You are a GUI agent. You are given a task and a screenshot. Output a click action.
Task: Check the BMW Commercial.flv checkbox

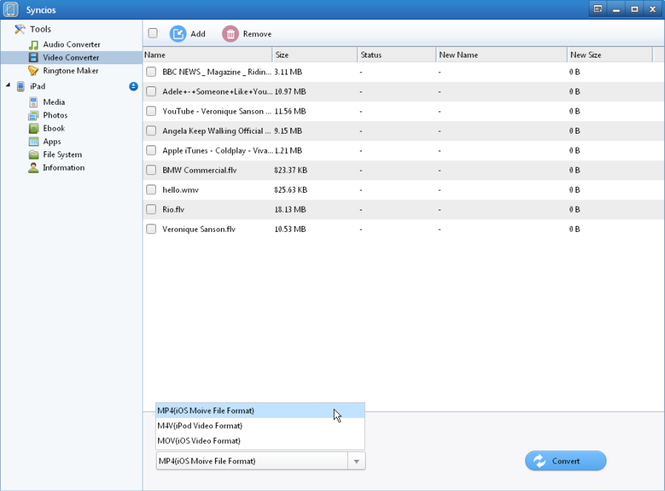tap(151, 170)
